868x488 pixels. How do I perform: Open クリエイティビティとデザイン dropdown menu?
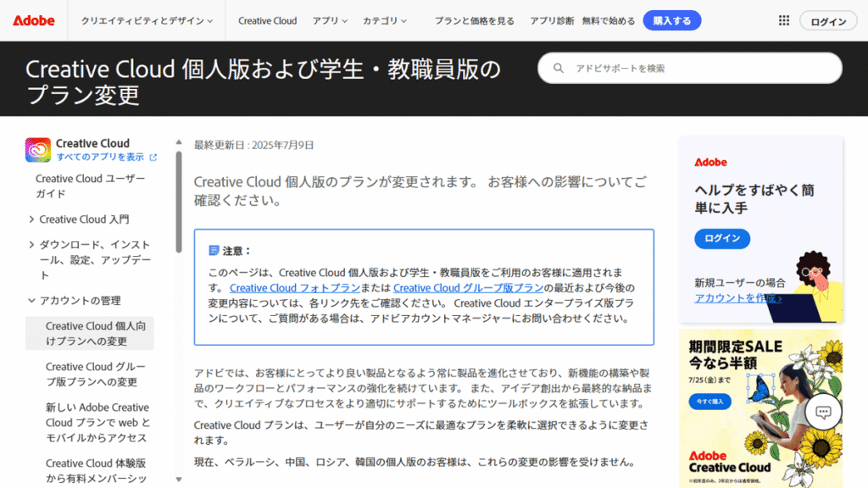point(147,20)
